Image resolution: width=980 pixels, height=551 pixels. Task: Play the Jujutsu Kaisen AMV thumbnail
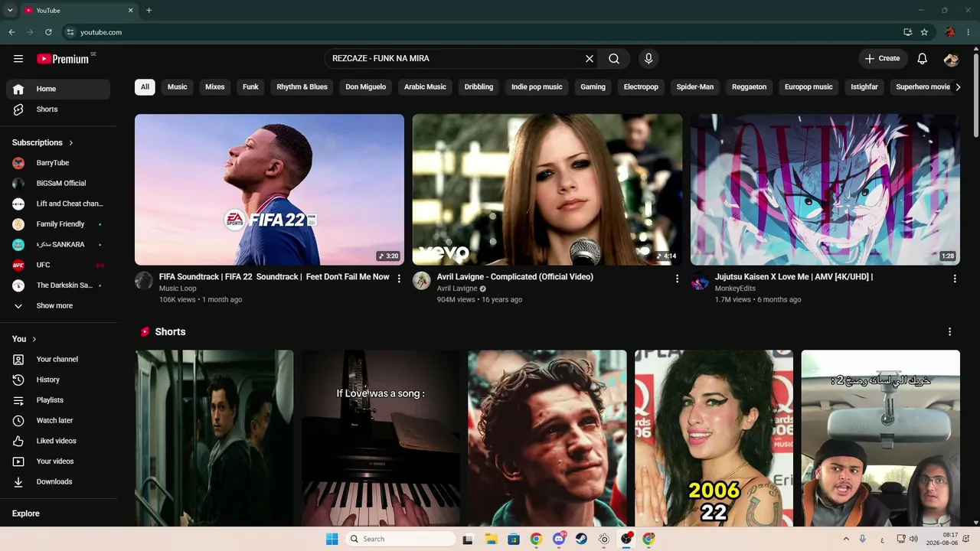(825, 190)
